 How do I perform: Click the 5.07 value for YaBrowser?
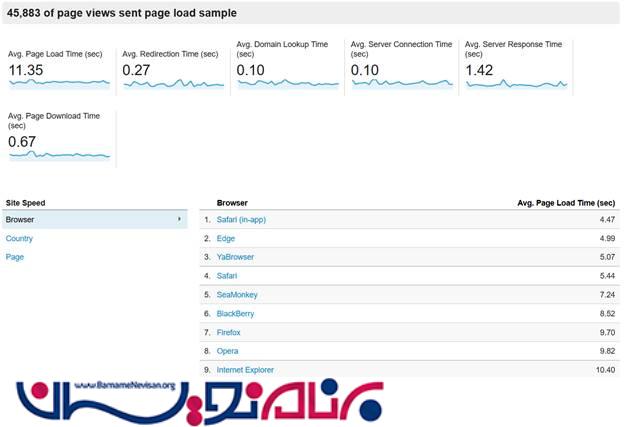pos(607,257)
